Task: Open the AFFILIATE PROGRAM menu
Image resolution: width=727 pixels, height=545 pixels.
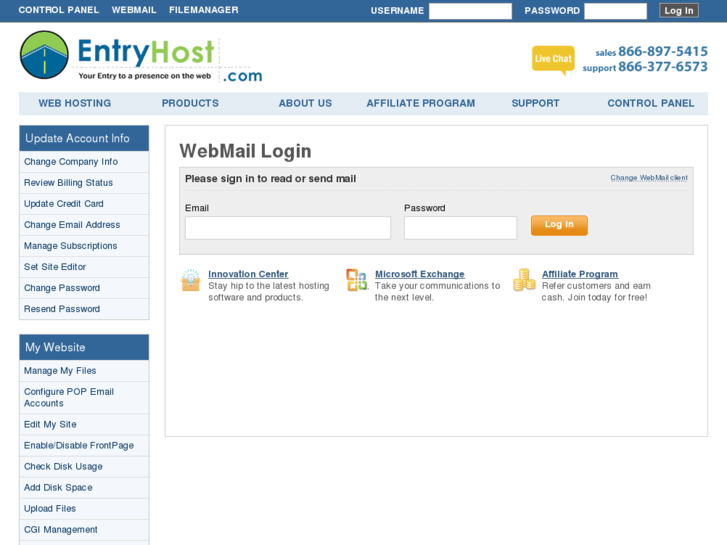Action: point(421,103)
